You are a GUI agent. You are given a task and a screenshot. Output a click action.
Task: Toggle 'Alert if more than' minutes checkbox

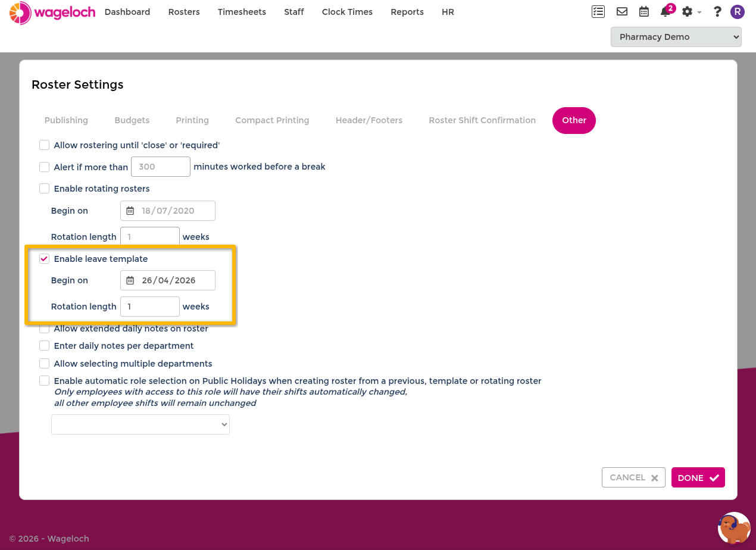[44, 167]
